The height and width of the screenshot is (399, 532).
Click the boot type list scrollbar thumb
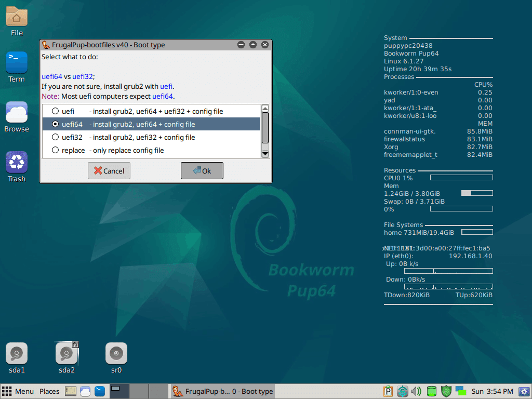click(265, 128)
